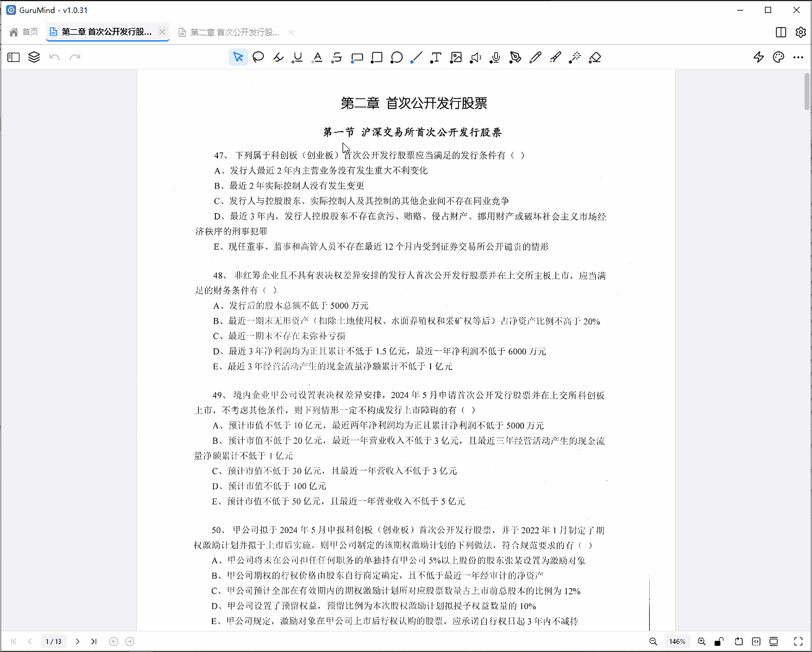Choose the highlighter tool

[x=278, y=57]
